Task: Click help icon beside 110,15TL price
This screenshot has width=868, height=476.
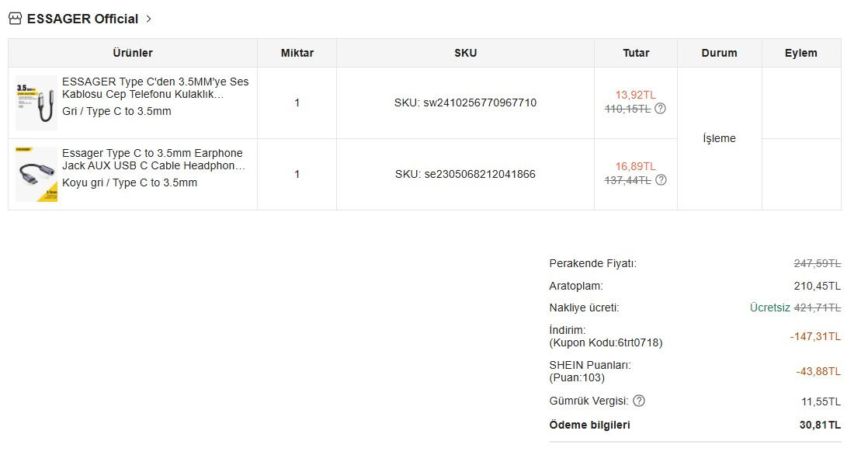Action: pyautogui.click(x=660, y=109)
